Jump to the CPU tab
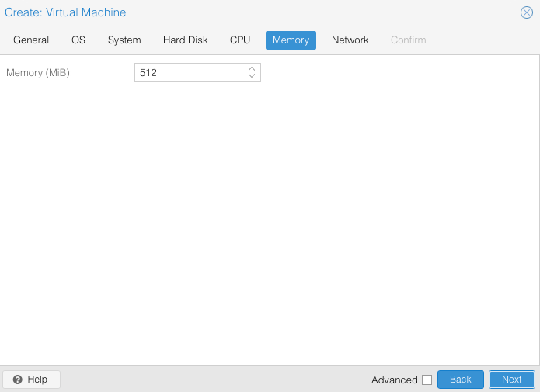The width and height of the screenshot is (540, 392). tap(240, 40)
